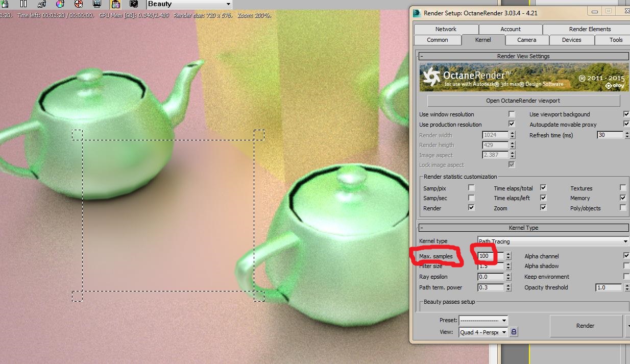Toggle Use production resolution checkbox
The image size is (630, 364).
[512, 124]
